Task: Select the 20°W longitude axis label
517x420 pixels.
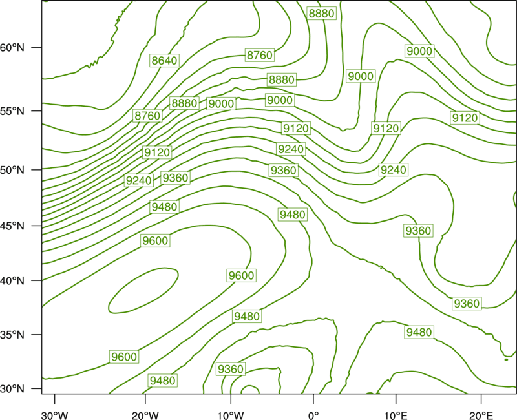Action: click(145, 415)
